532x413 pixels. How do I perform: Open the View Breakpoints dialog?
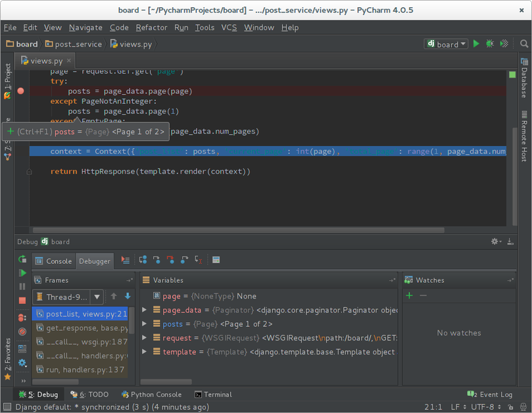22,318
